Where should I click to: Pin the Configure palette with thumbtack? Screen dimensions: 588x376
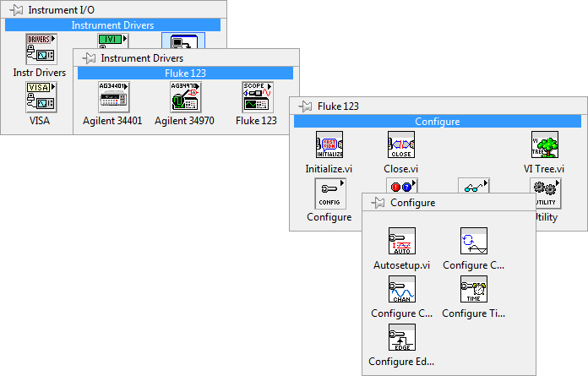[x=378, y=203]
